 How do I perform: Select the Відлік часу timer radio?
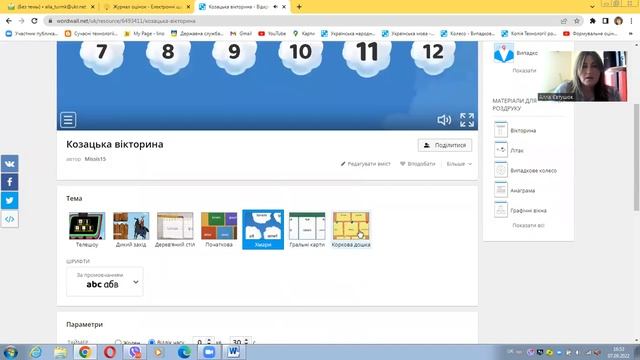coord(151,342)
